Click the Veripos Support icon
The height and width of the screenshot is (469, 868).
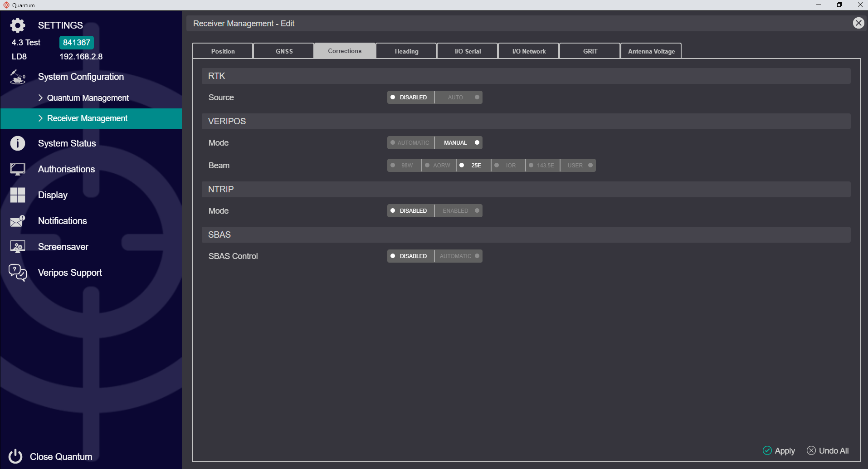point(17,272)
